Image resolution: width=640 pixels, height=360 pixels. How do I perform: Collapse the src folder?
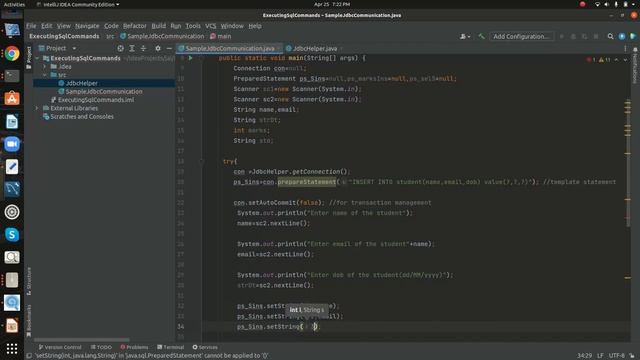pyautogui.click(x=45, y=75)
